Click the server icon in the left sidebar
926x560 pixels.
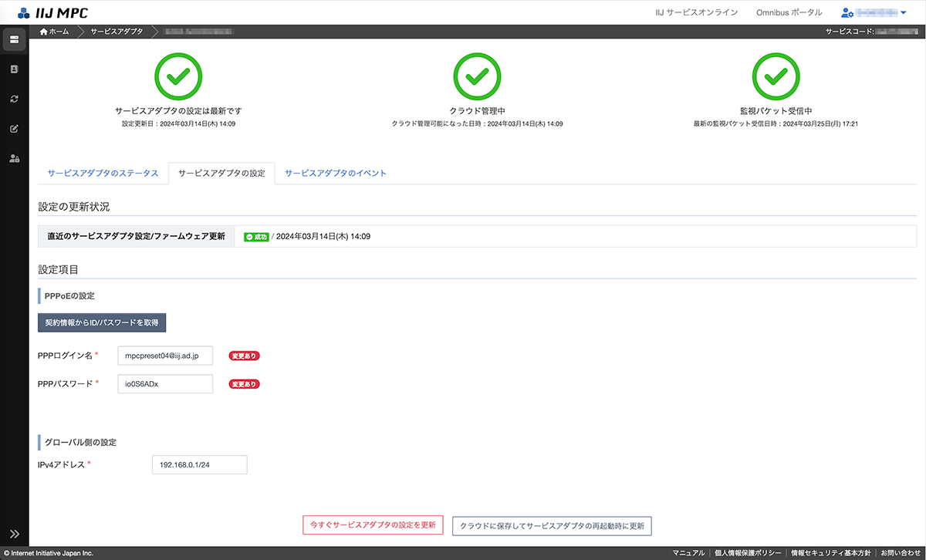[x=14, y=39]
